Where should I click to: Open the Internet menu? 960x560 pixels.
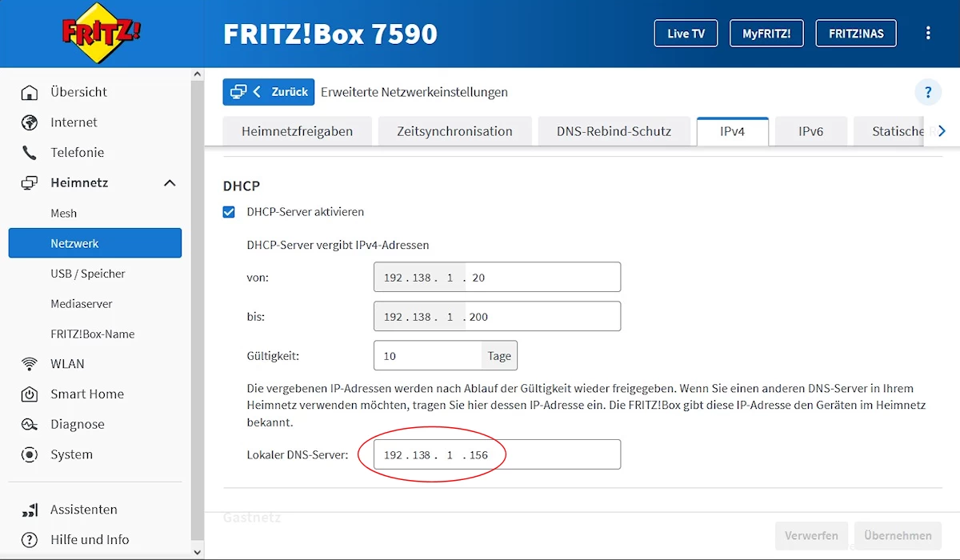(x=74, y=122)
